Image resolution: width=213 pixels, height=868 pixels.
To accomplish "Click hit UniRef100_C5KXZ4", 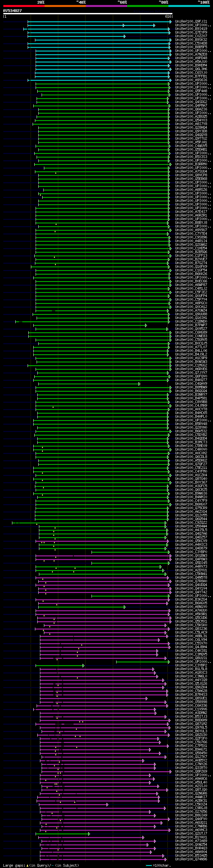I will [191, 805].
